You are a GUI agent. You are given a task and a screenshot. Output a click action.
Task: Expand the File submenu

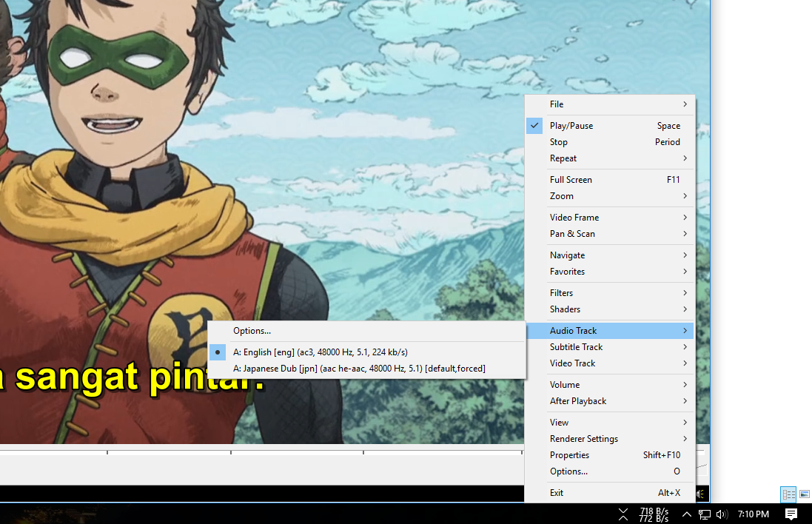tap(610, 104)
